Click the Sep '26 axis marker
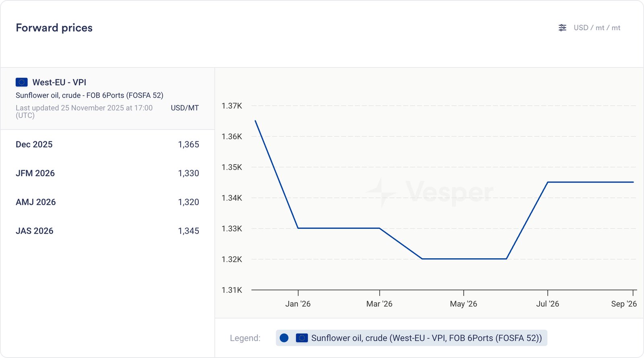This screenshot has height=358, width=644. [623, 304]
